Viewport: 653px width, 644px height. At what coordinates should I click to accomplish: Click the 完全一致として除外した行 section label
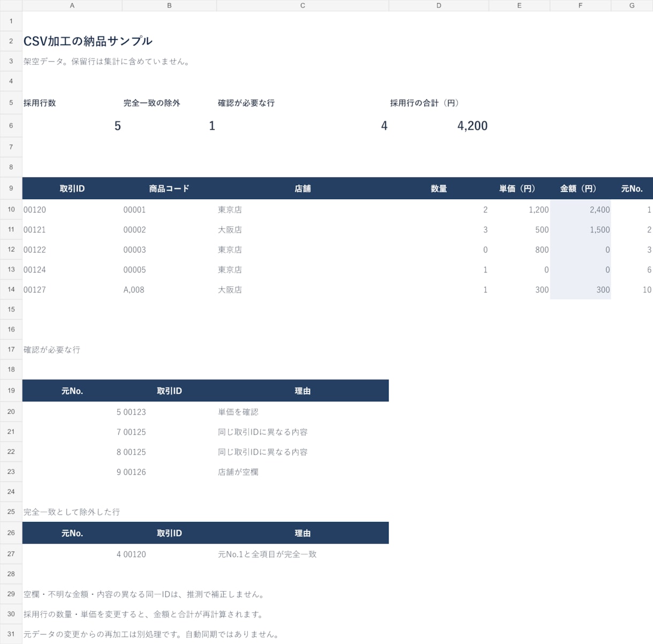(x=72, y=512)
